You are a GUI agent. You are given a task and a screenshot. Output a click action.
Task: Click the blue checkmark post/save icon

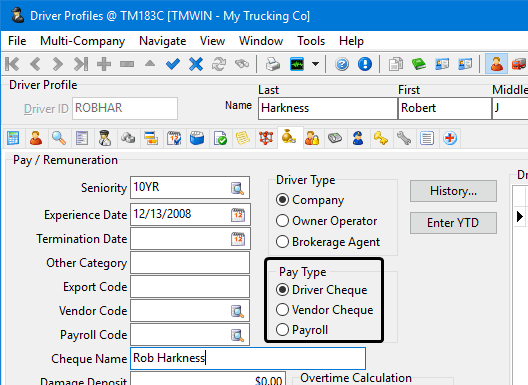click(x=173, y=64)
